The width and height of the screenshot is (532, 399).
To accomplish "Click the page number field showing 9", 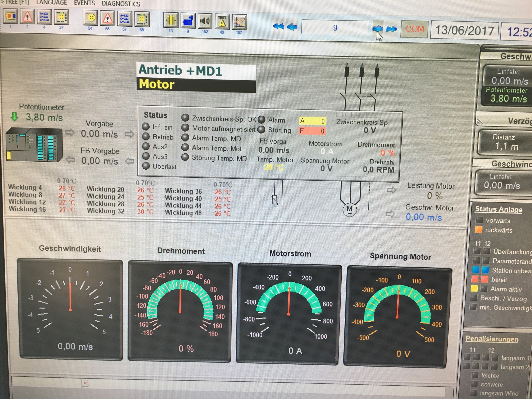I will click(335, 28).
